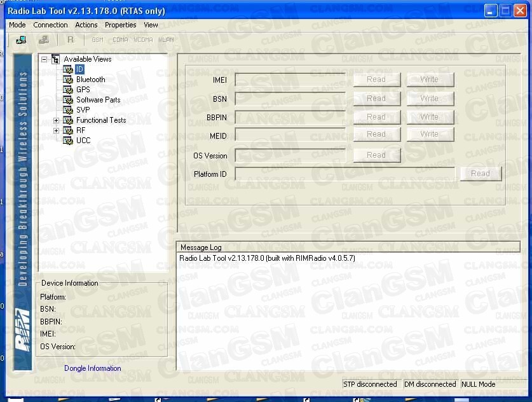Click the MEID input field
532x402 pixels.
coord(290,135)
